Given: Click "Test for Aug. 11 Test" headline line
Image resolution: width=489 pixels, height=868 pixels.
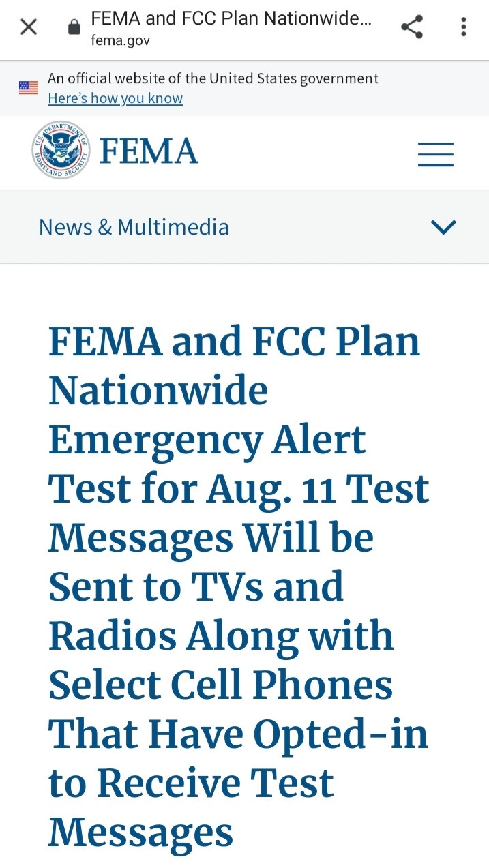Looking at the screenshot, I should (239, 490).
